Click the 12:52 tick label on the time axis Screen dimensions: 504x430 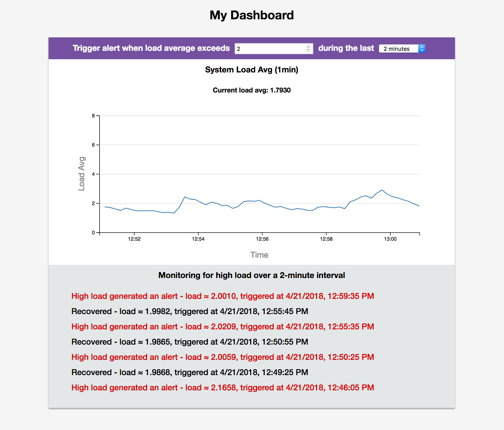click(x=134, y=239)
